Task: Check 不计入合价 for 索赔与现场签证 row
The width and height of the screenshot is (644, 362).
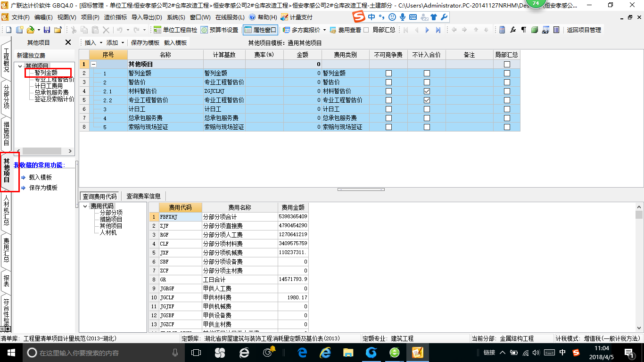Action: (x=427, y=127)
